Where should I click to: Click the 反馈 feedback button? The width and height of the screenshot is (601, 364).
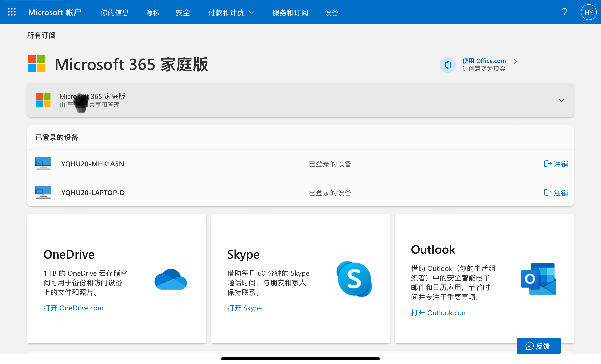coord(539,346)
